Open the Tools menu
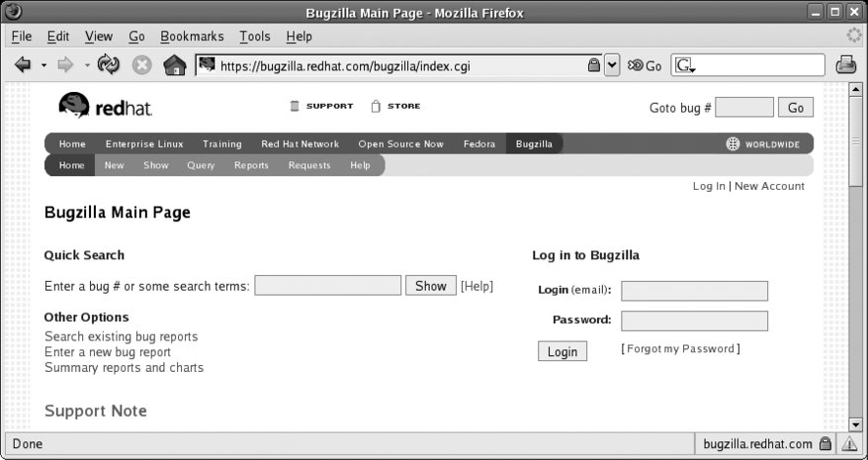868x460 pixels. coord(255,36)
